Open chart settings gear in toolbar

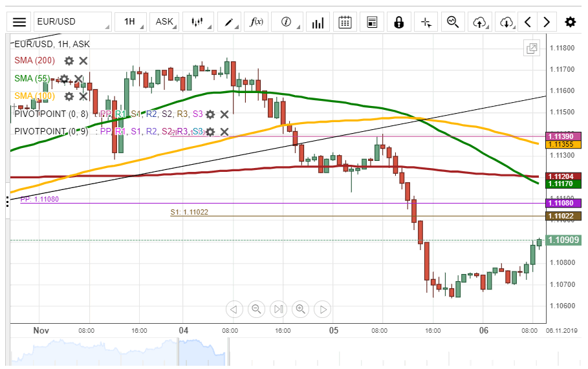[x=570, y=22]
